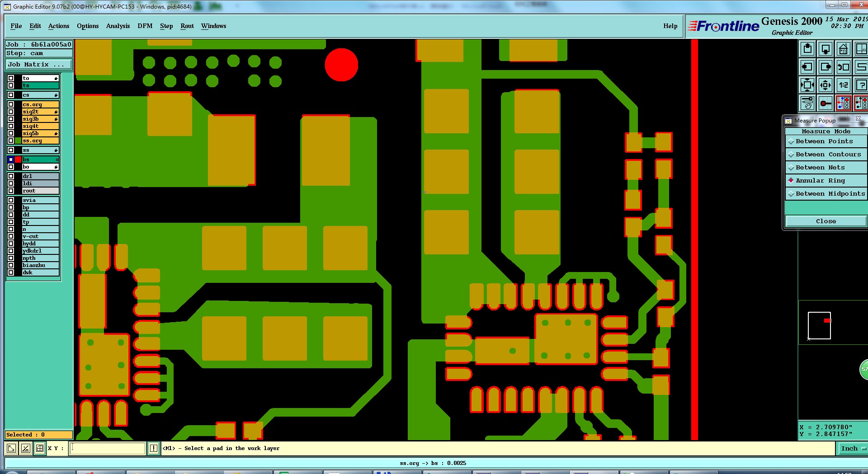
Task: Open the Inch units dropdown
Action: pos(853,448)
